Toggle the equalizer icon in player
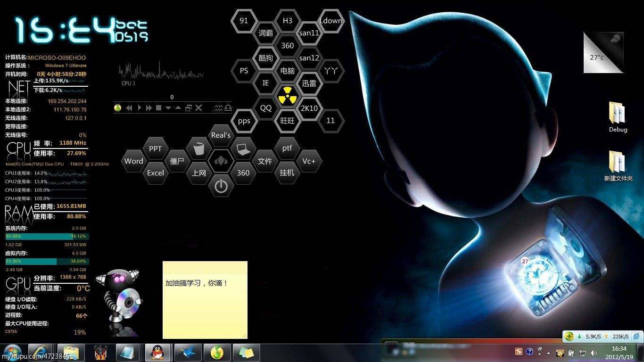This screenshot has height=362, width=644. click(218, 108)
